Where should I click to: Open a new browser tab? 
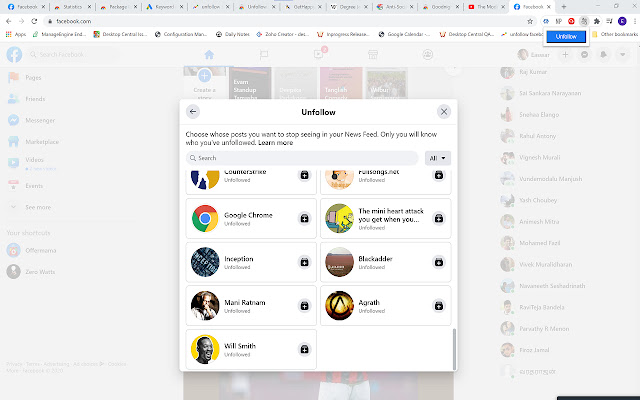[x=564, y=7]
